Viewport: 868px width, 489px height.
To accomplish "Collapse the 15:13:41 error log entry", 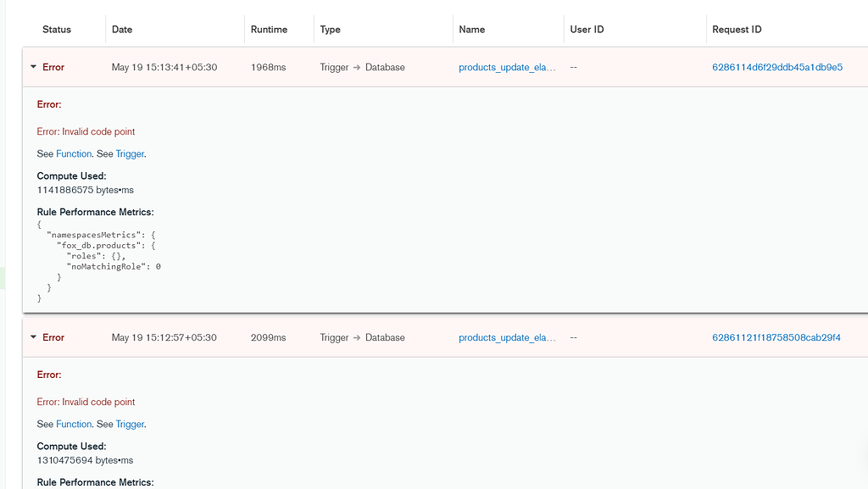I will point(34,67).
